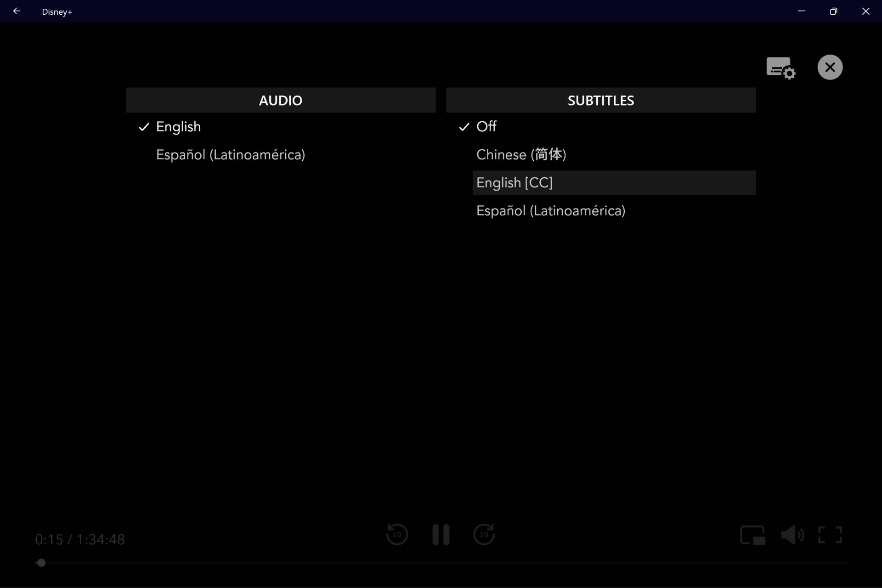Turn subtitles Off

click(x=486, y=127)
